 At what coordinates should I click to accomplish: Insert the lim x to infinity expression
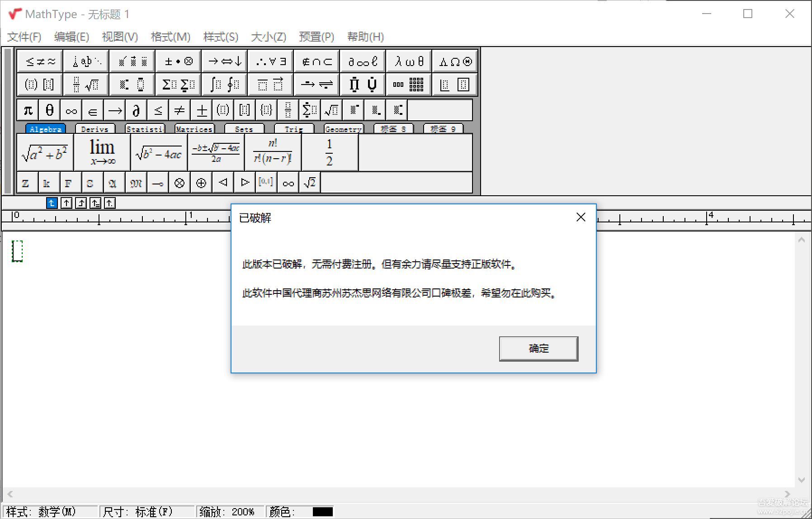coord(102,153)
